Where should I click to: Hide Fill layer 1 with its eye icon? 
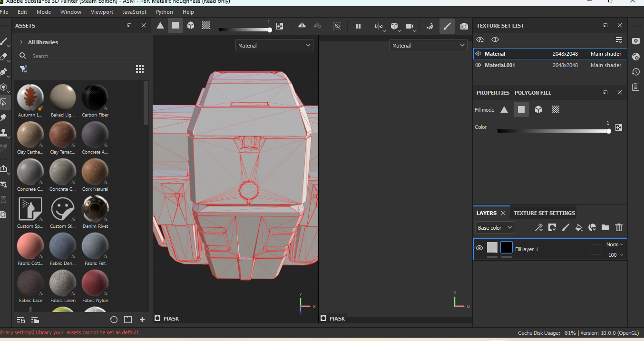click(479, 249)
